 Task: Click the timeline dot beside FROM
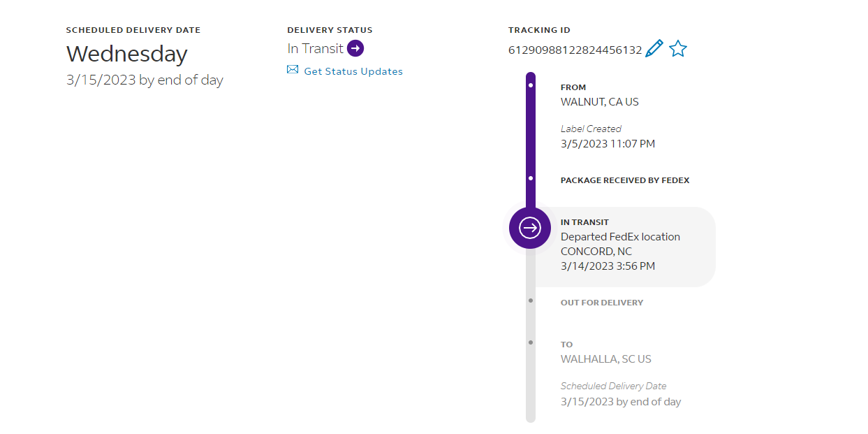click(x=531, y=85)
